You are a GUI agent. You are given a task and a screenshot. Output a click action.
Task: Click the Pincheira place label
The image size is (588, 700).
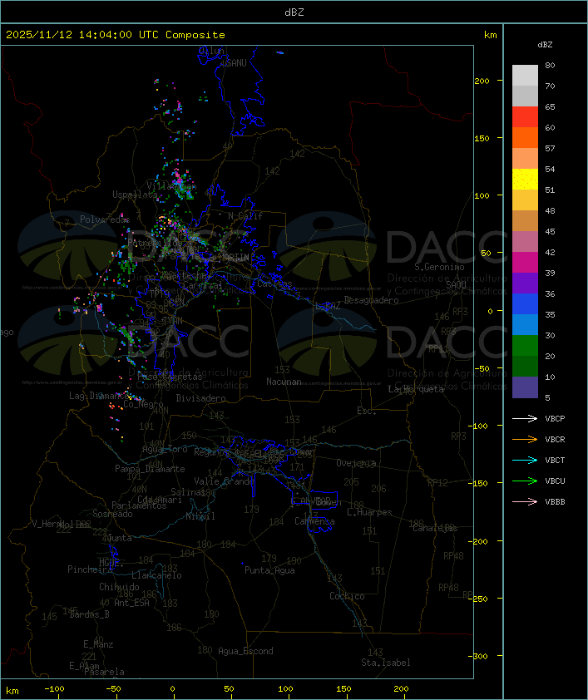coord(90,569)
